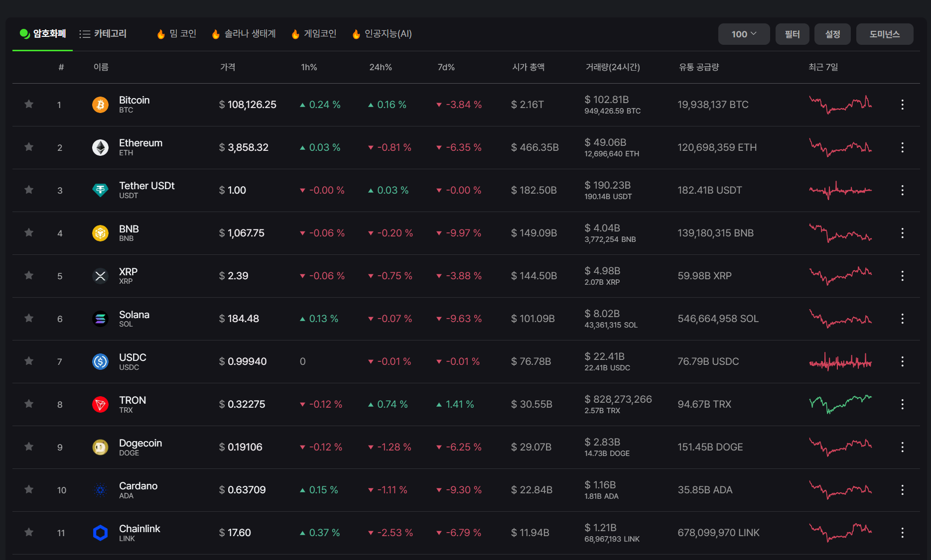The image size is (931, 560).
Task: Open the 밈 코인 trending link
Action: pyautogui.click(x=177, y=34)
